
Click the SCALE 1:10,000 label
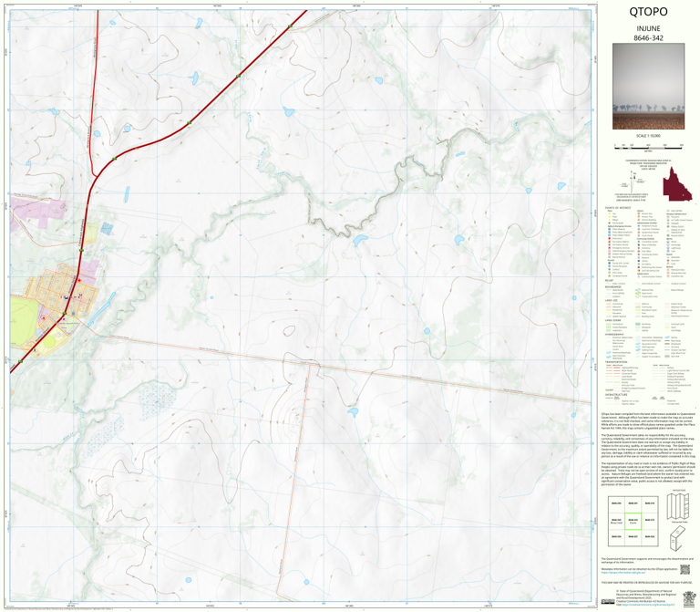[648, 136]
